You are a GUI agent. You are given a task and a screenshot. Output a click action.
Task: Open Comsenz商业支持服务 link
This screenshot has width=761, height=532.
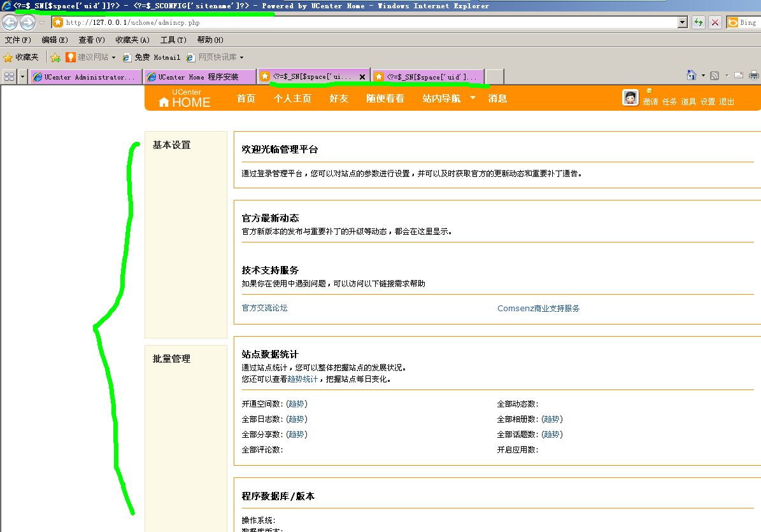(538, 309)
